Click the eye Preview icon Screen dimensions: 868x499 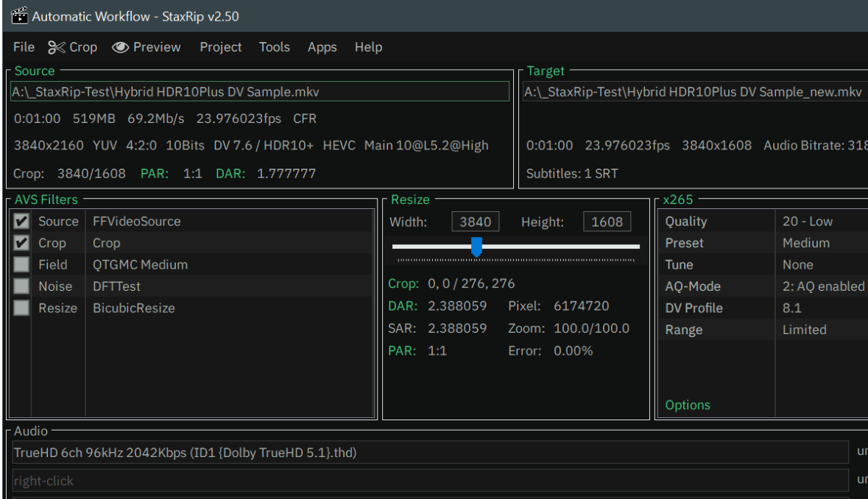(x=121, y=47)
